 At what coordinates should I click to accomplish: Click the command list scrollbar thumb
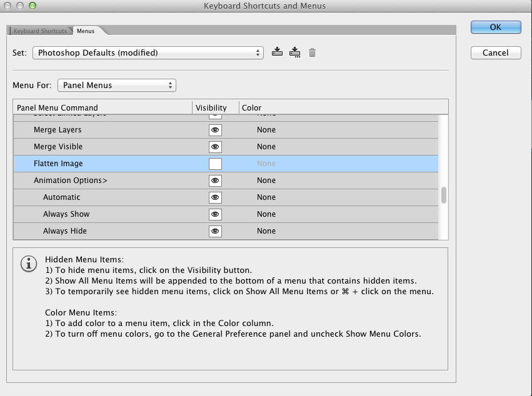coord(444,196)
